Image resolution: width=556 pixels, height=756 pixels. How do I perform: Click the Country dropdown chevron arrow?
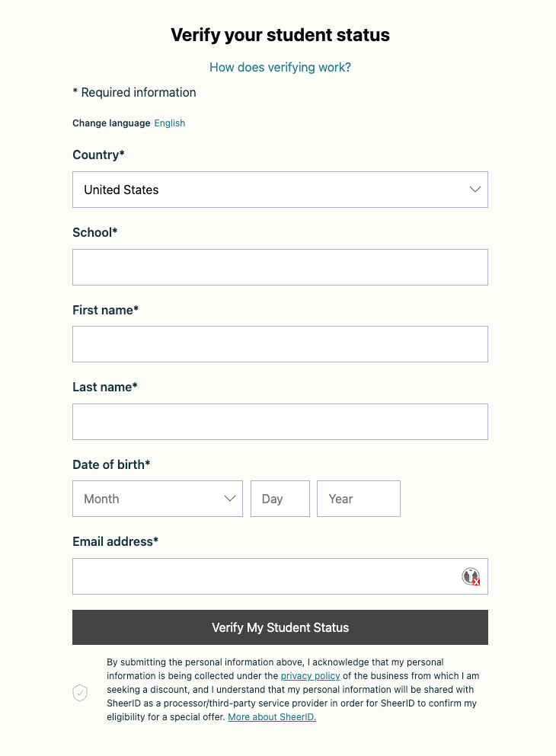coord(475,190)
